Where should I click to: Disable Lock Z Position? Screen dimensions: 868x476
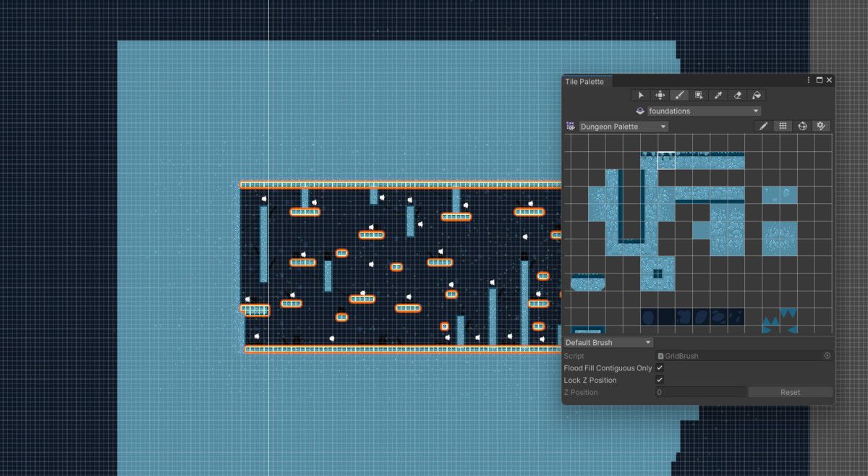click(x=659, y=380)
